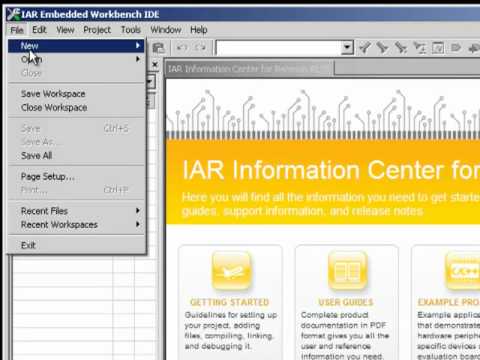480x360 pixels.
Task: Choose Save All in the File menu
Action: 36,156
